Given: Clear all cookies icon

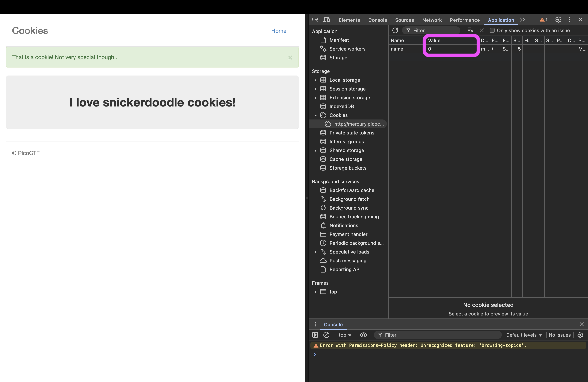Looking at the screenshot, I should [470, 30].
